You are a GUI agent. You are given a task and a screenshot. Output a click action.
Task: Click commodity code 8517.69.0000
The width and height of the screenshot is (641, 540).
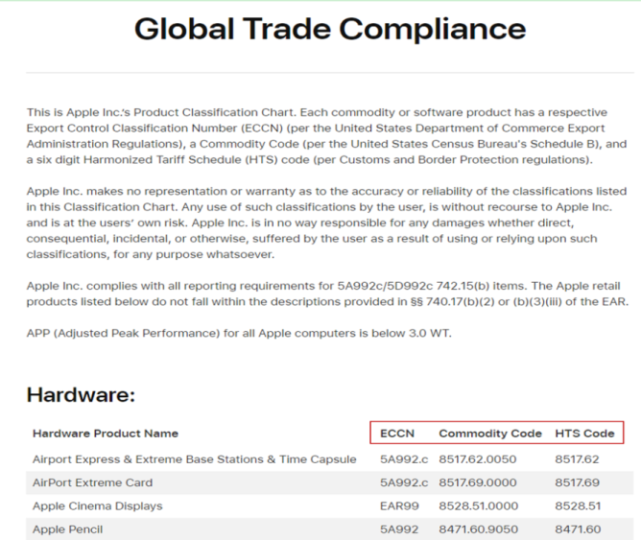coord(477,482)
